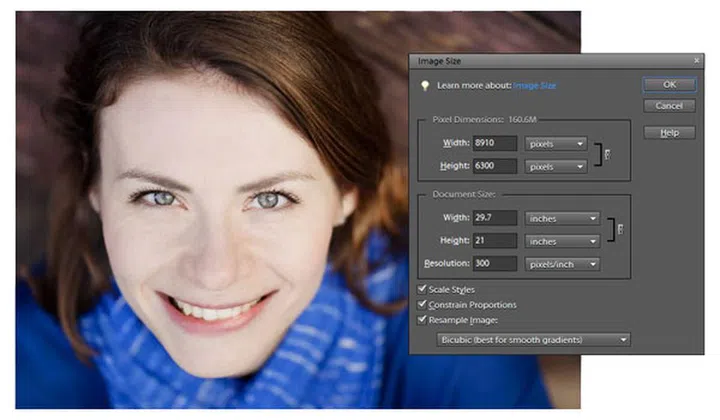720x420 pixels.
Task: Click the lightbulb tip icon
Action: pyautogui.click(x=424, y=85)
